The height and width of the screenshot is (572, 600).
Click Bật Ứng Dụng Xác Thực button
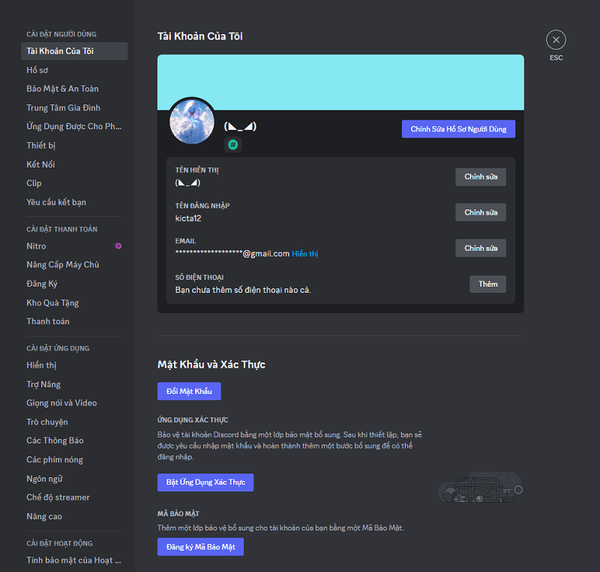tap(205, 482)
